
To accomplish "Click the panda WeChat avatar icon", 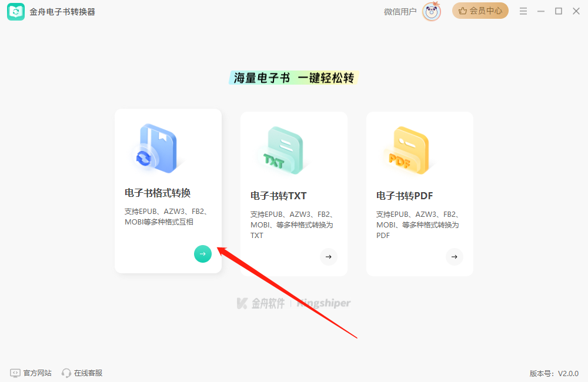I will coord(430,12).
